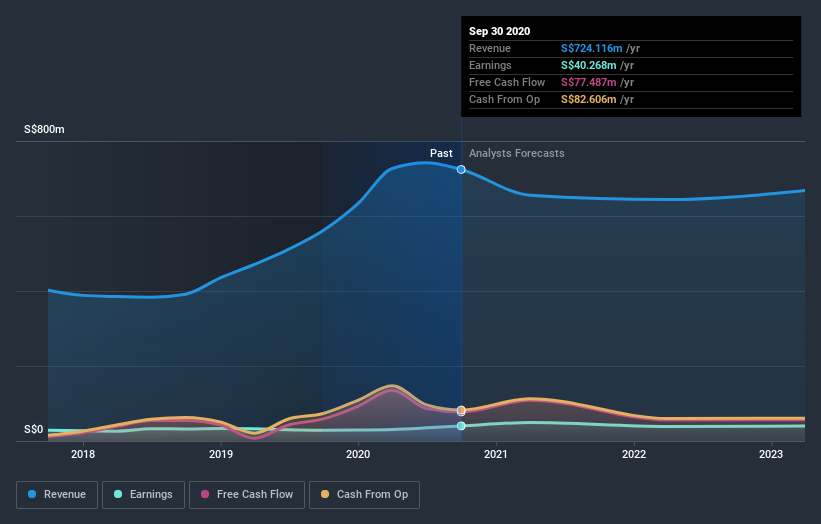Image resolution: width=821 pixels, height=524 pixels.
Task: Click the Cash From Op label in tooltip
Action: click(x=504, y=99)
